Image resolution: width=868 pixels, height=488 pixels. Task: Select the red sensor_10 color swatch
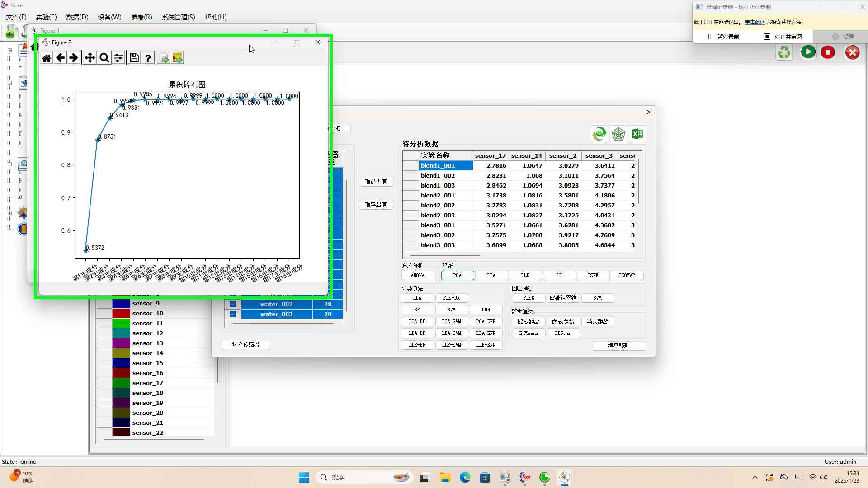[x=121, y=313]
